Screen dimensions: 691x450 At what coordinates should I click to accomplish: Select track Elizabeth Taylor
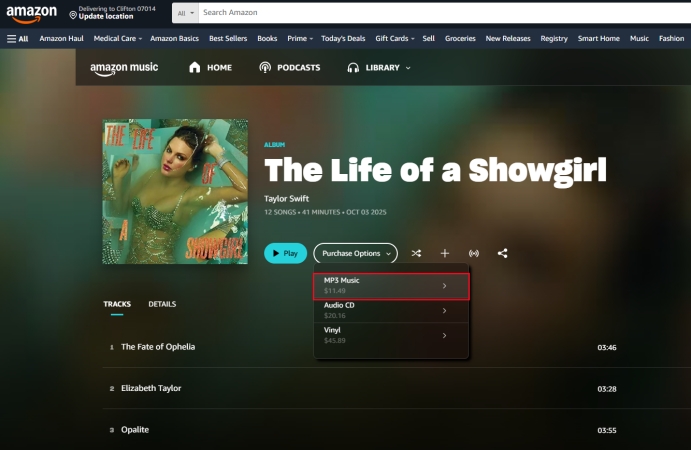coord(151,388)
